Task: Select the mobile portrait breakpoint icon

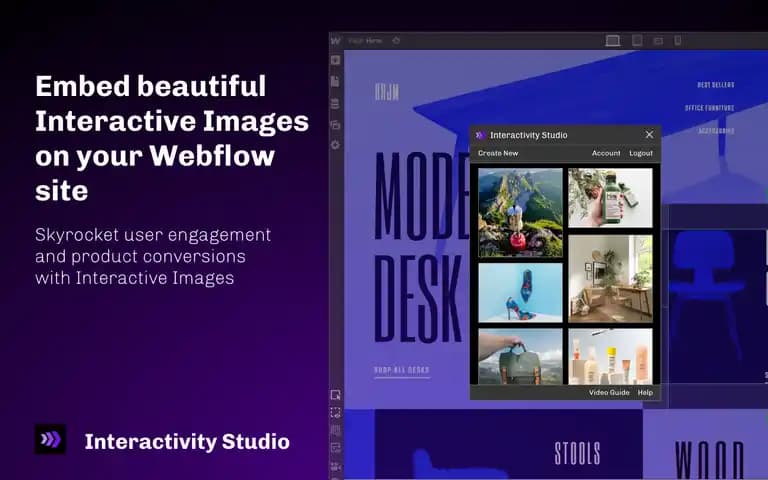Action: coord(678,41)
